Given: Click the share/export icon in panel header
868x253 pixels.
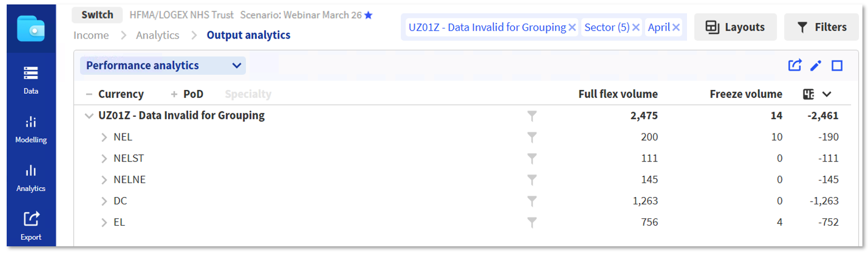Looking at the screenshot, I should (x=794, y=65).
